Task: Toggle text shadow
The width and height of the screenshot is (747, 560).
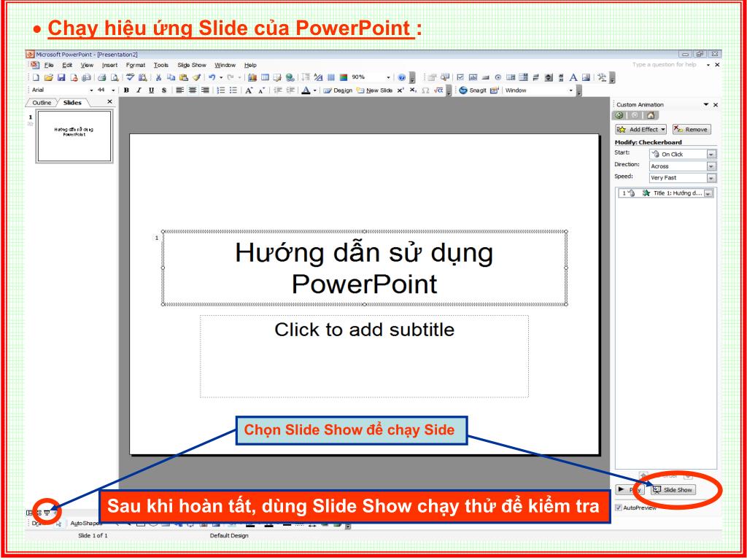Action: coord(164,90)
